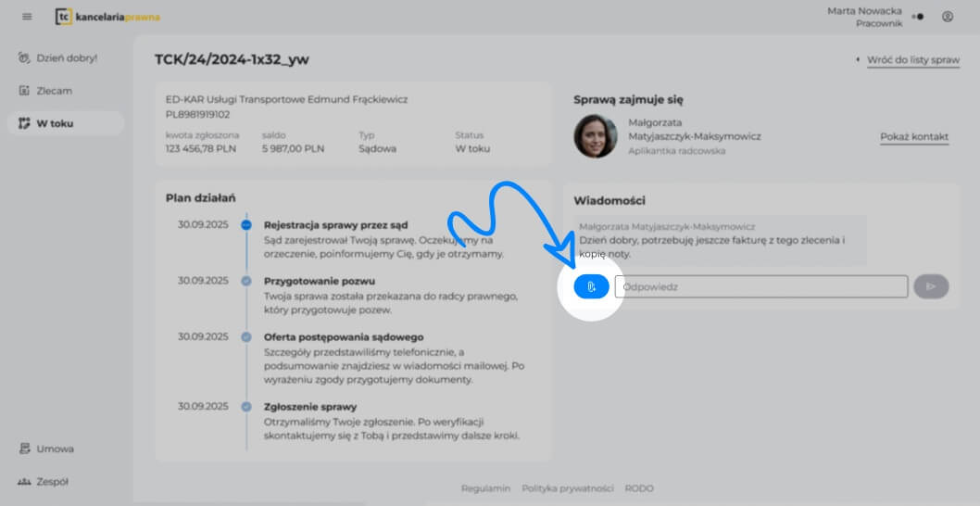Select the Oferta postępowania sądowego marker
980x506 pixels.
[246, 337]
